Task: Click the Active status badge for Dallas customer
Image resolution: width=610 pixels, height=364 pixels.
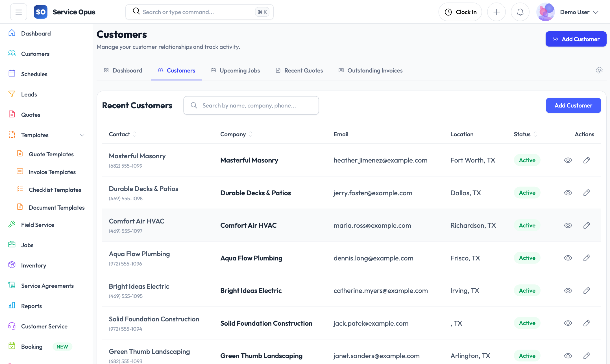Action: (x=527, y=192)
